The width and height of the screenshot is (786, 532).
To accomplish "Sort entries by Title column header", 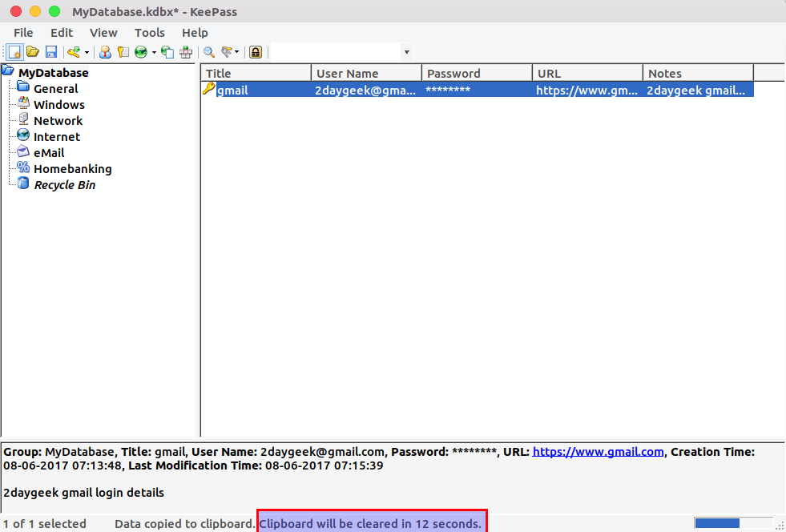I will coord(256,73).
